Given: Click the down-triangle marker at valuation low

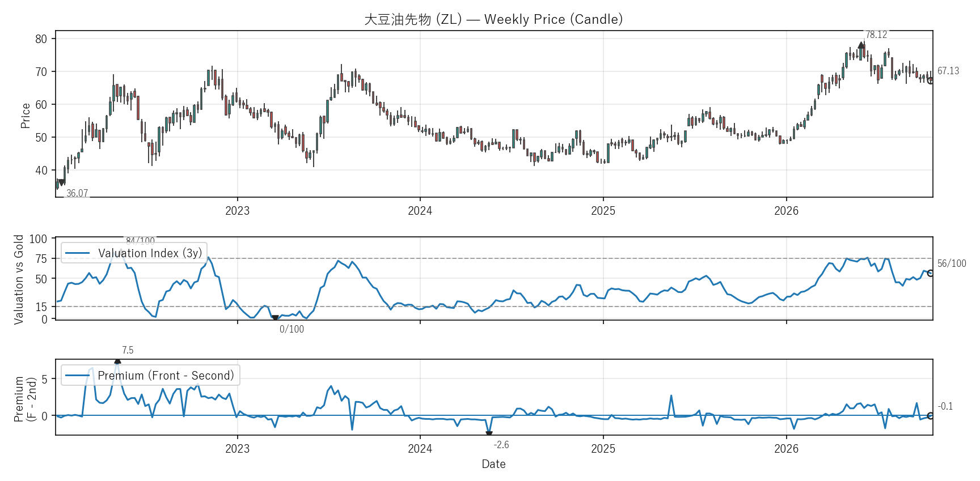Looking at the screenshot, I should 275,318.
